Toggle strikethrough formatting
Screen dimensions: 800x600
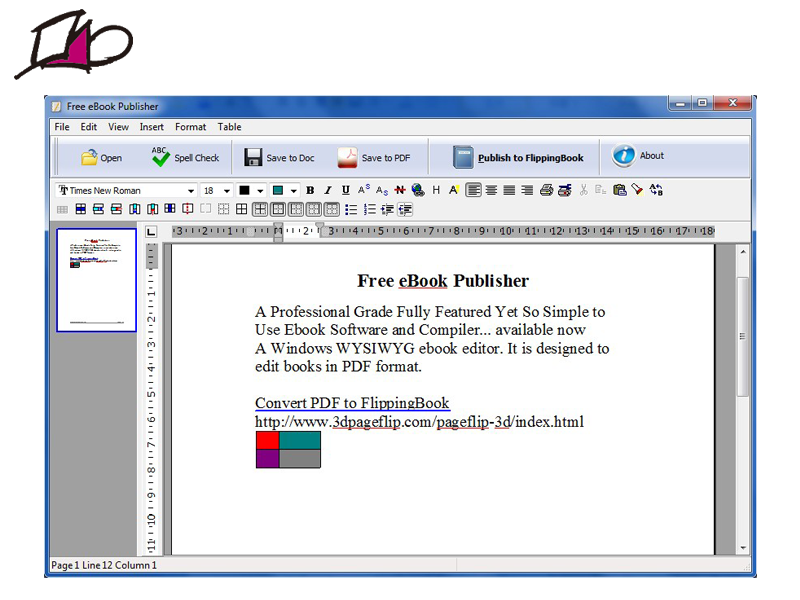pyautogui.click(x=400, y=190)
